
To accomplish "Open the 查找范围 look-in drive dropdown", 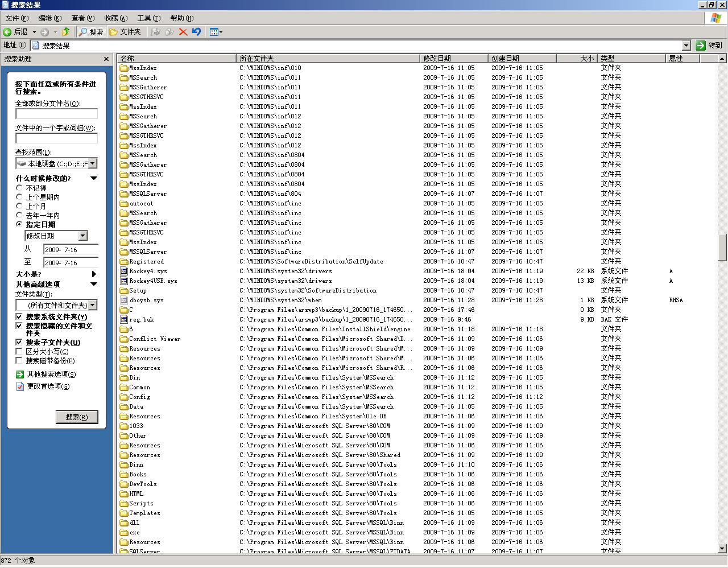I will (x=92, y=164).
